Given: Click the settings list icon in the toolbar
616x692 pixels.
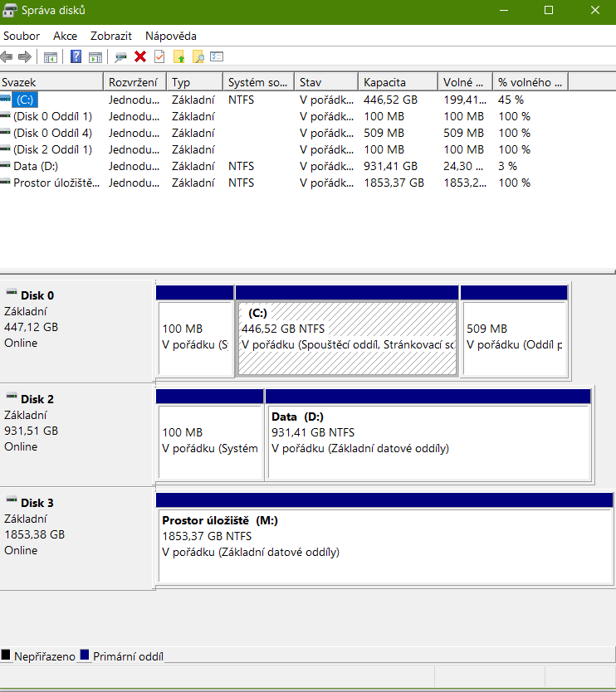Looking at the screenshot, I should (217, 56).
